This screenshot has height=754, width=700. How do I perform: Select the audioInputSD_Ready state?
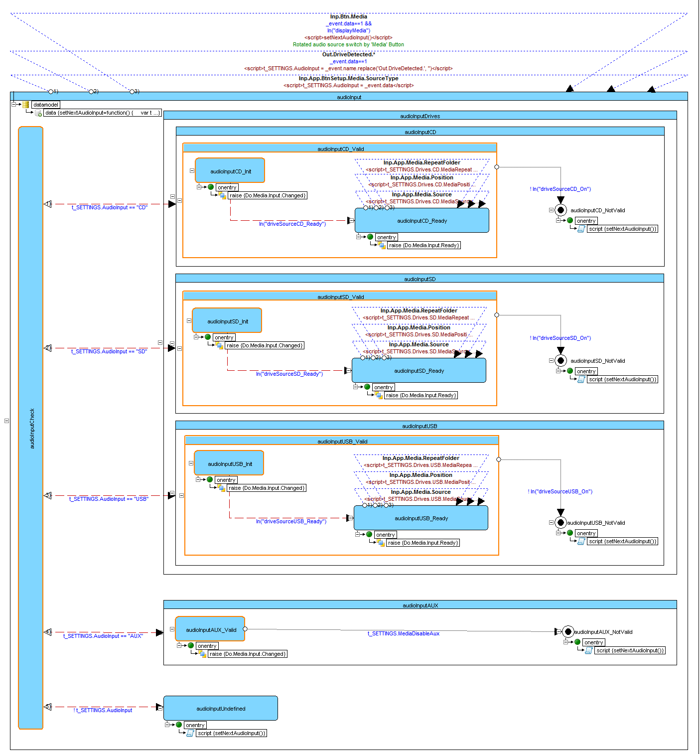coord(419,371)
